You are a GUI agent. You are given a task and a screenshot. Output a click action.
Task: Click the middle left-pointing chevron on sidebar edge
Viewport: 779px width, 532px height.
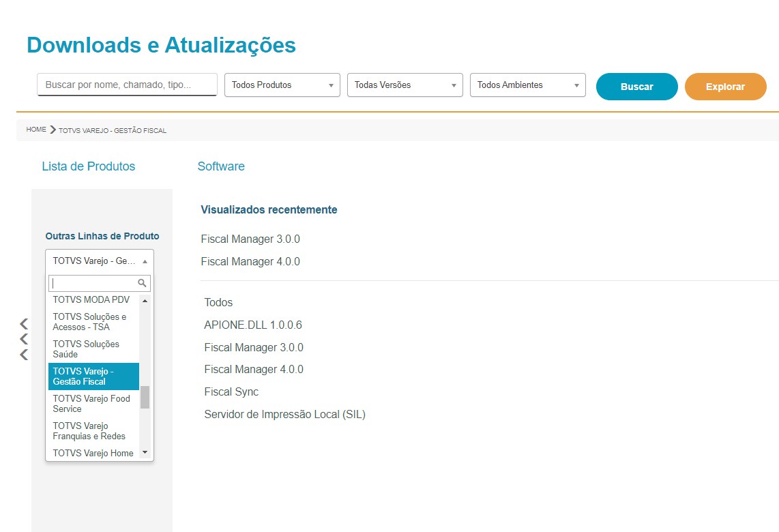[x=24, y=339]
